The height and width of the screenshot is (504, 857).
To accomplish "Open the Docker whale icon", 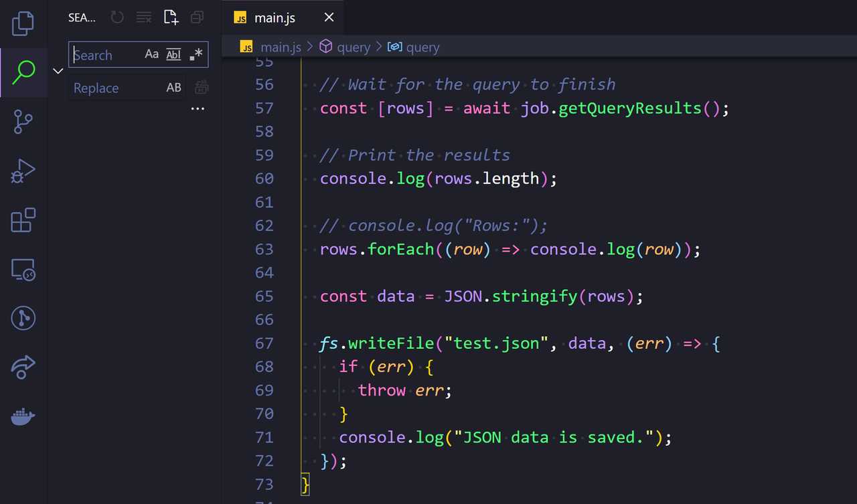I will click(23, 417).
